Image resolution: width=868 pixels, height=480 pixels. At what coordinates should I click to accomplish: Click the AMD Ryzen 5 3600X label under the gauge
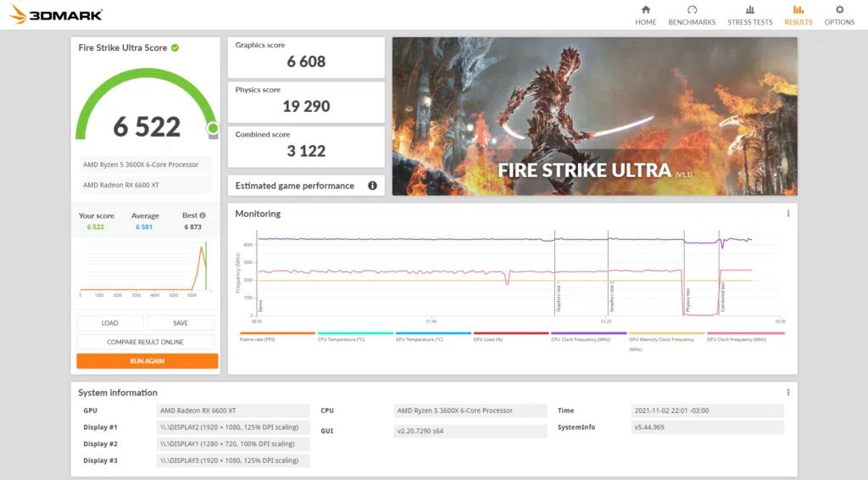145,165
